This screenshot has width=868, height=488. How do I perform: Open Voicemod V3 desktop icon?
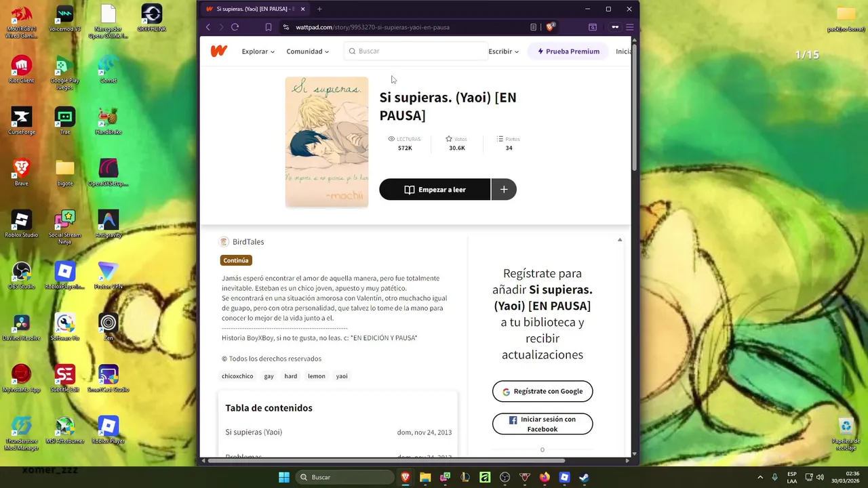(64, 18)
